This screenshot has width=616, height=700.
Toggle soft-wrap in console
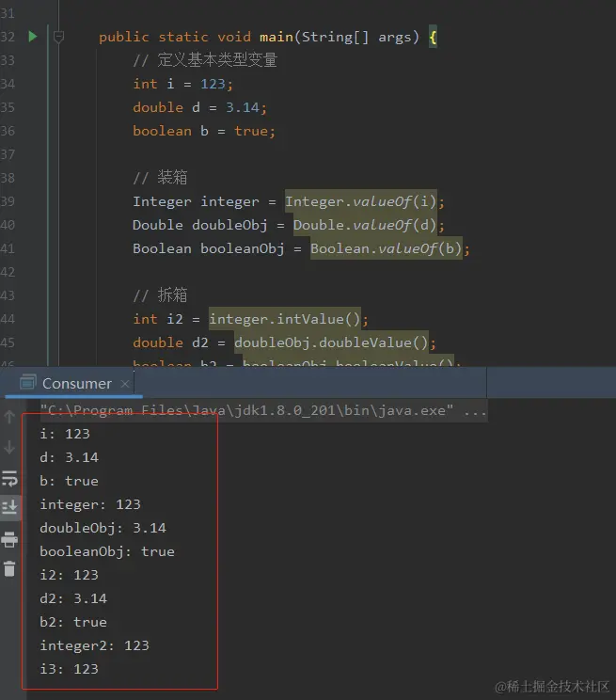9,478
